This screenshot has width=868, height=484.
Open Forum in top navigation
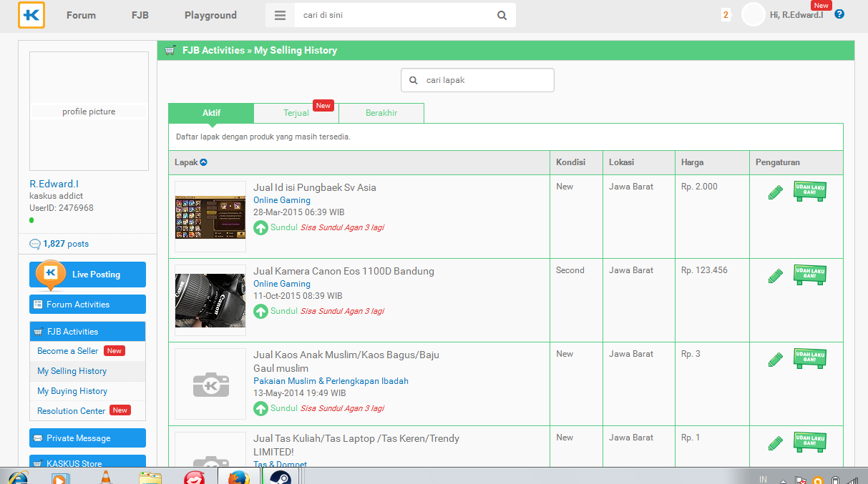coord(81,15)
